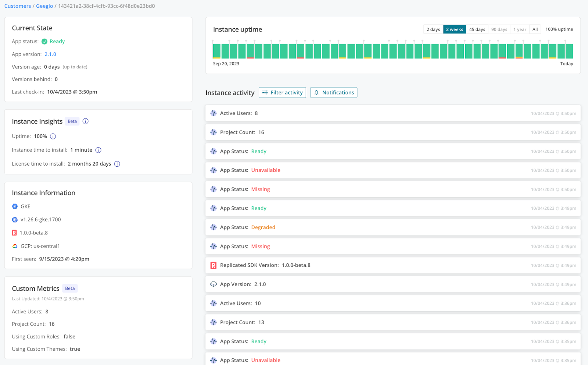Click the Missing status logged at 3:49pm
Viewport: 588px width, 365px height.
click(x=261, y=247)
